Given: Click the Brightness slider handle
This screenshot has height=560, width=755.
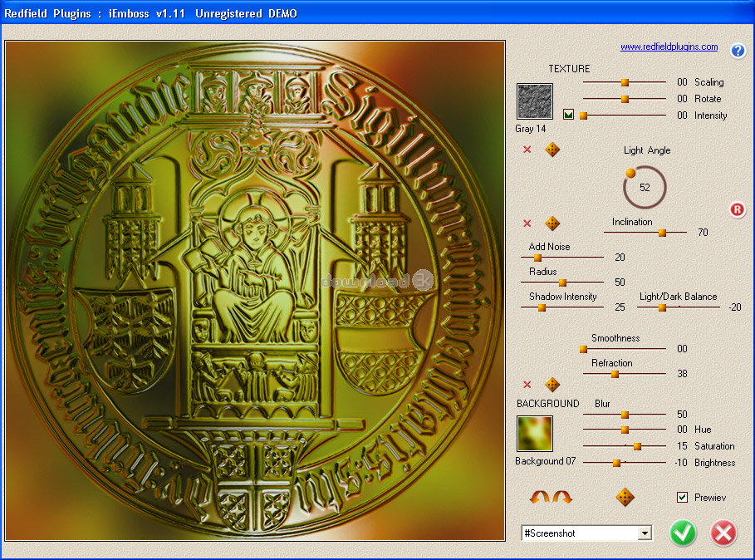Looking at the screenshot, I should pyautogui.click(x=616, y=463).
